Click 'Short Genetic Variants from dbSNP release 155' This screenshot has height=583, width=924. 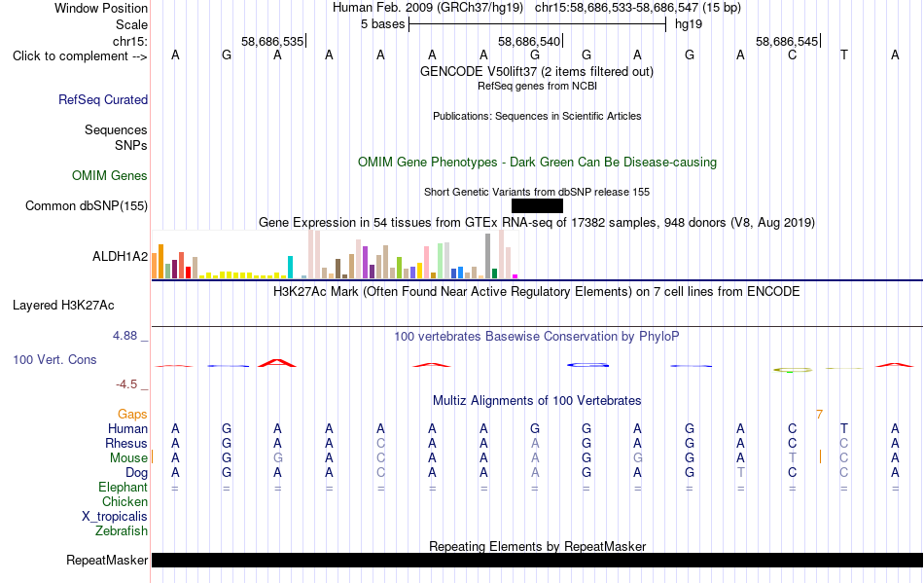coord(537,192)
